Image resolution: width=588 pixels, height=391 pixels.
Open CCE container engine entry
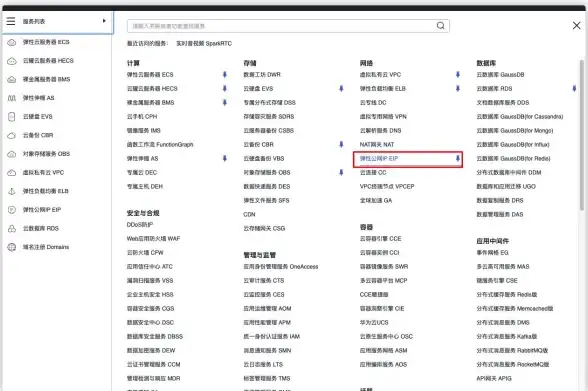coord(380,238)
